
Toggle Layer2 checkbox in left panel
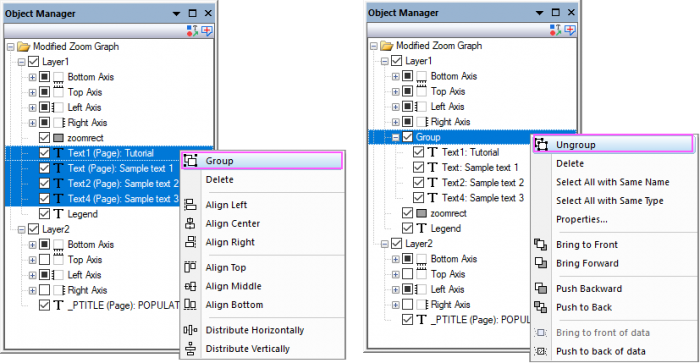click(x=33, y=229)
